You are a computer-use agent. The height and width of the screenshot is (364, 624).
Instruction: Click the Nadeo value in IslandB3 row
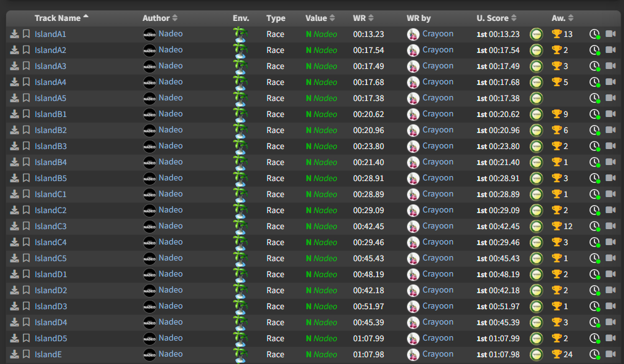point(321,146)
